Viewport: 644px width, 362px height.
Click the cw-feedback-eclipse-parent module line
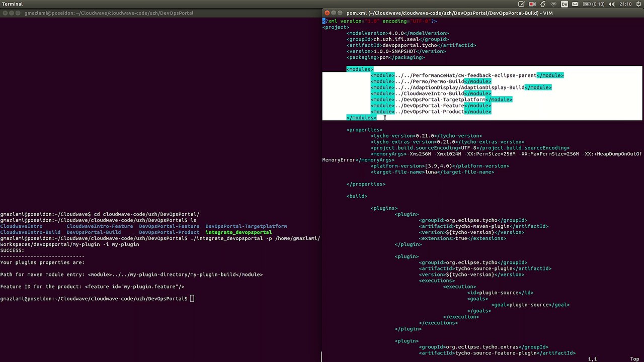467,75
